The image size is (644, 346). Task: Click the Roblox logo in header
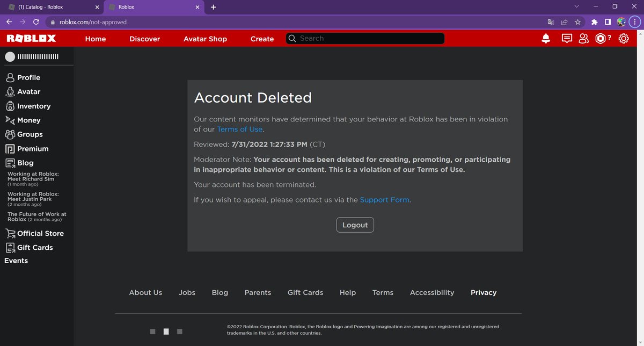coord(31,39)
